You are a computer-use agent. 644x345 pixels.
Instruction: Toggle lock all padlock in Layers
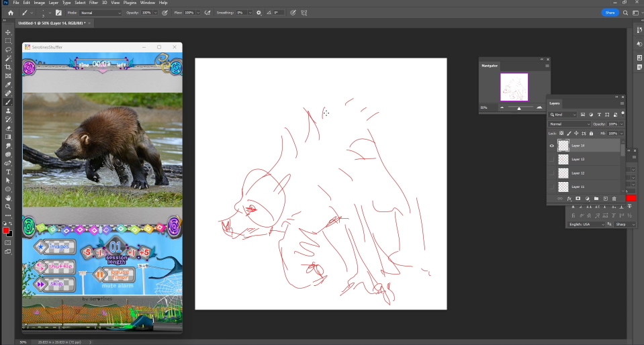tap(591, 133)
